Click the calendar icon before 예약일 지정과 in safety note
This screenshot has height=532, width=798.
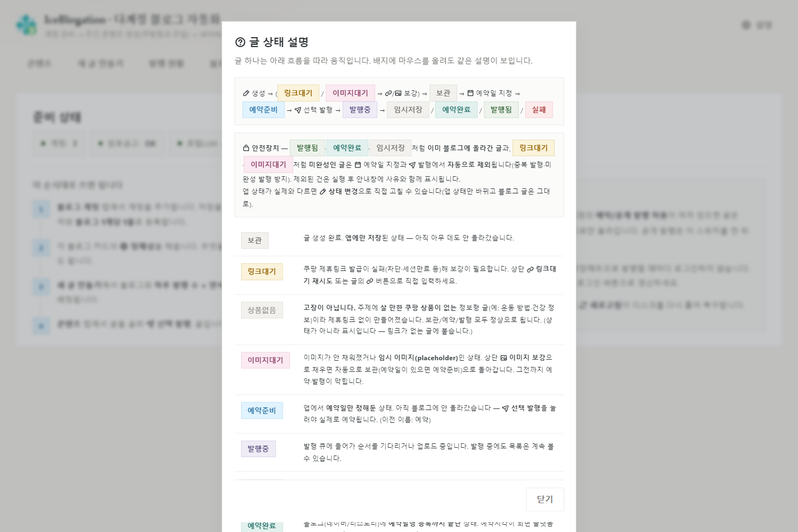(x=358, y=165)
